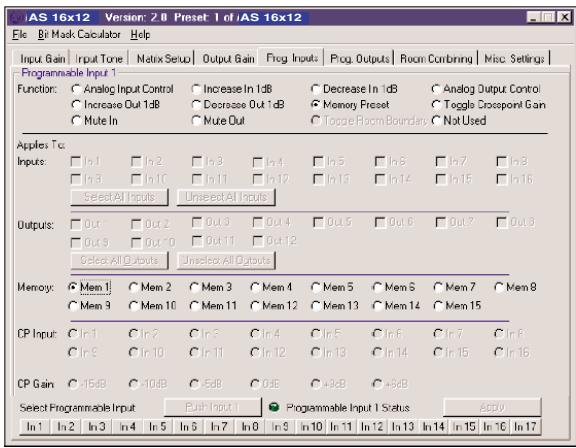Choose Mem 1 memory preset
576x448 pixels.
pos(89,287)
